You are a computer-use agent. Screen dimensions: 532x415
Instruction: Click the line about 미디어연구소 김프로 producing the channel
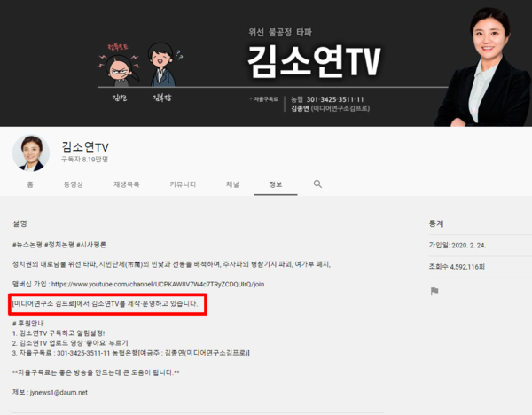point(105,303)
